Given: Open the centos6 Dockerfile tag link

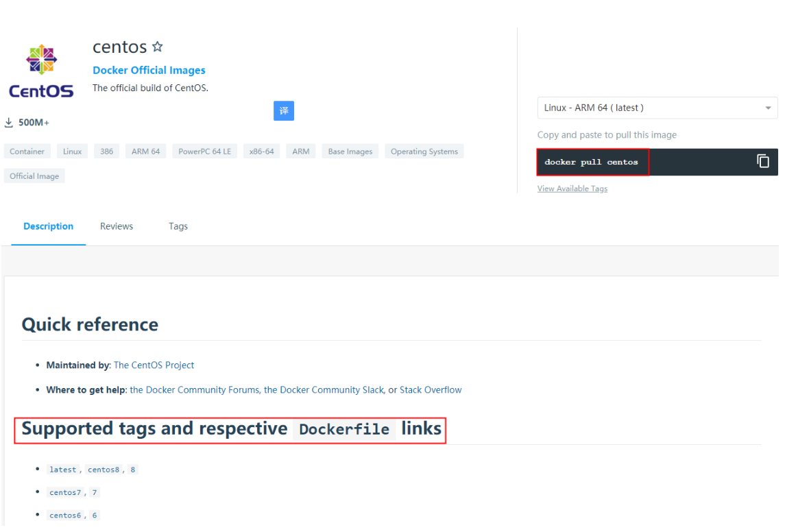Looking at the screenshot, I should pyautogui.click(x=65, y=516).
